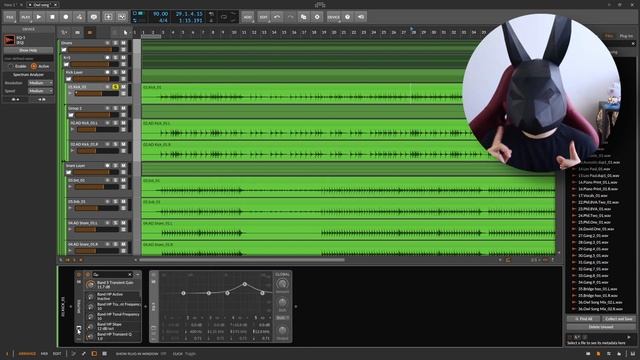This screenshot has height=360, width=640.
Task: Arm global recording with the Record button
Action: (x=66, y=17)
